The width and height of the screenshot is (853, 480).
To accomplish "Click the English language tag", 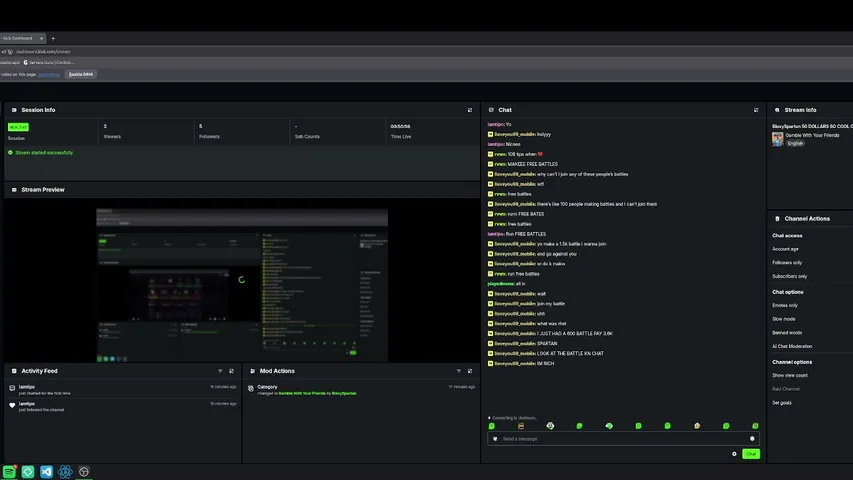I will 795,143.
